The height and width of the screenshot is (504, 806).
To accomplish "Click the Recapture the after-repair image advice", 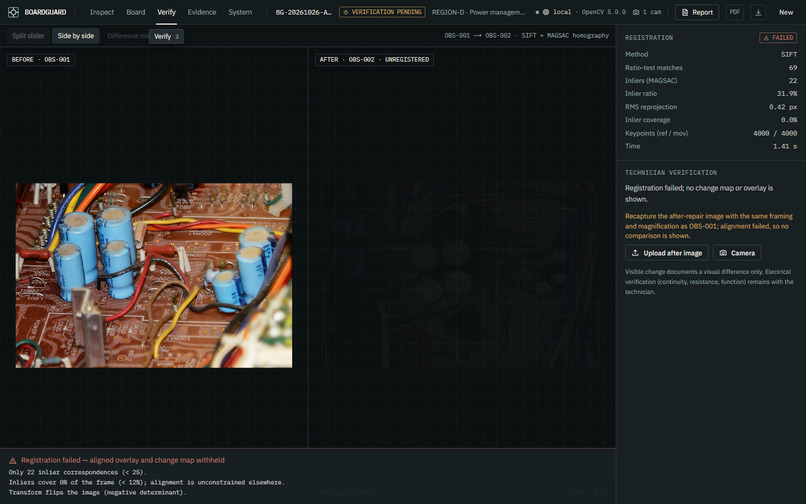I will (709, 226).
